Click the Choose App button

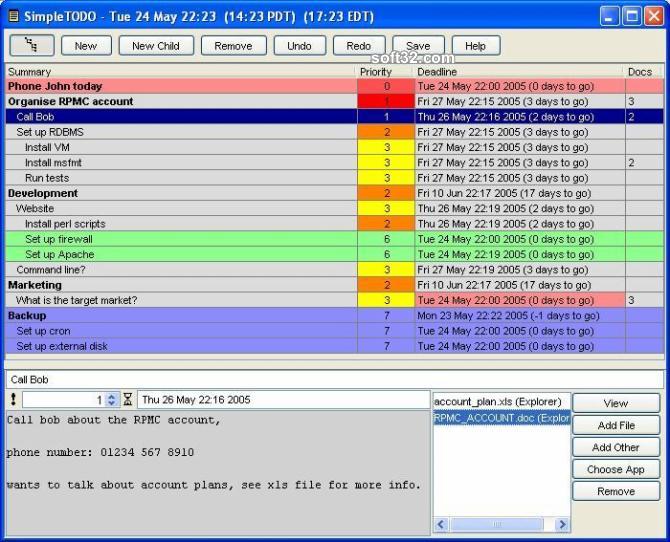click(x=616, y=469)
